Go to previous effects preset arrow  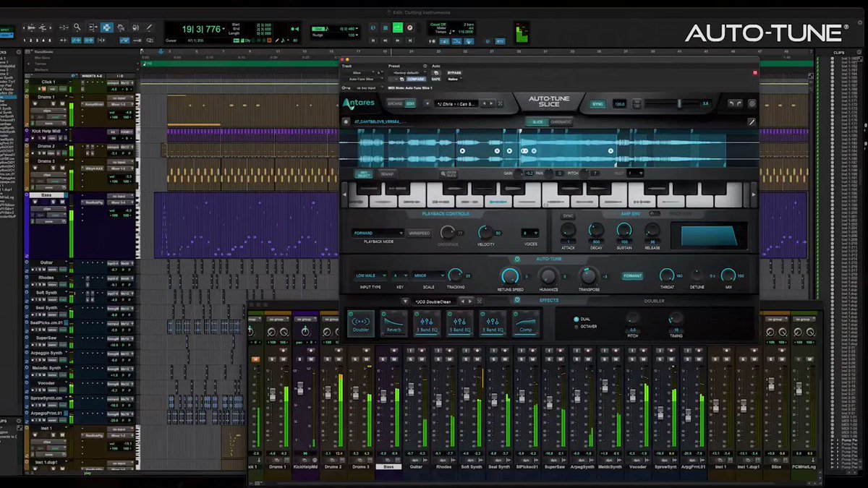(x=463, y=301)
